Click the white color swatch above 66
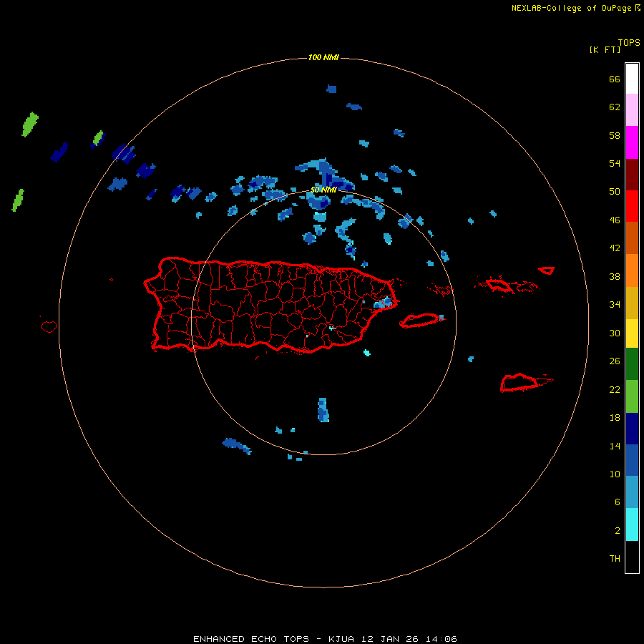644x644 pixels. pos(632,79)
